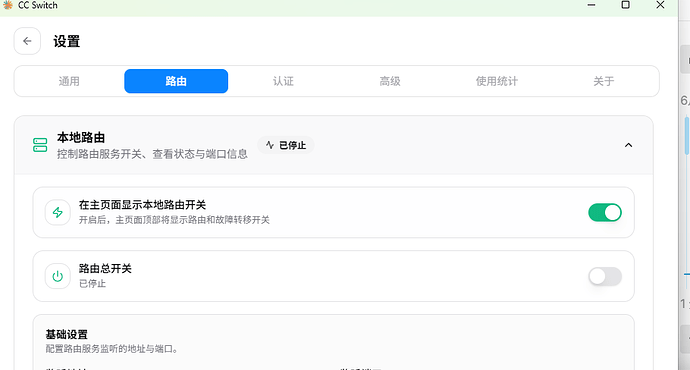Click the 设置 page title
The height and width of the screenshot is (370, 690).
tap(66, 41)
